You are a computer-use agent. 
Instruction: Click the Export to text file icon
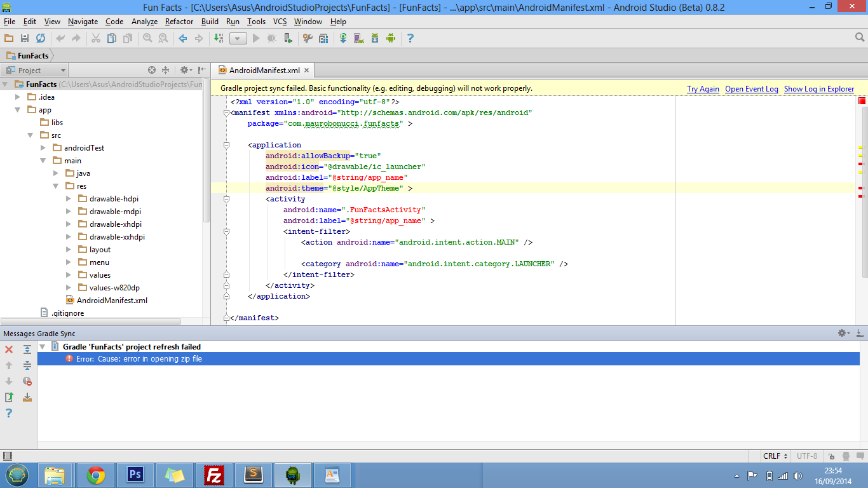click(9, 397)
